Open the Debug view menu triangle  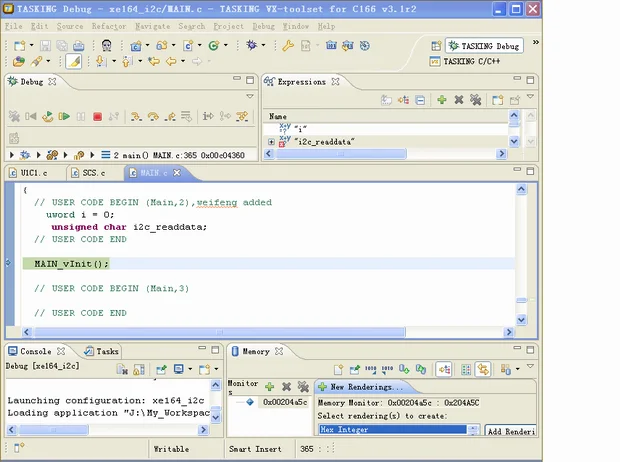coord(250,96)
